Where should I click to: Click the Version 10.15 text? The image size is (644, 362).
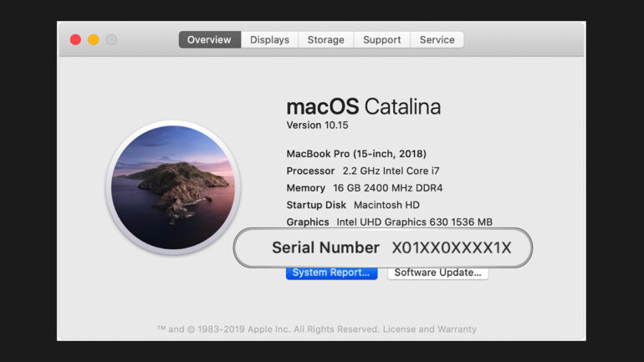pyautogui.click(x=317, y=125)
